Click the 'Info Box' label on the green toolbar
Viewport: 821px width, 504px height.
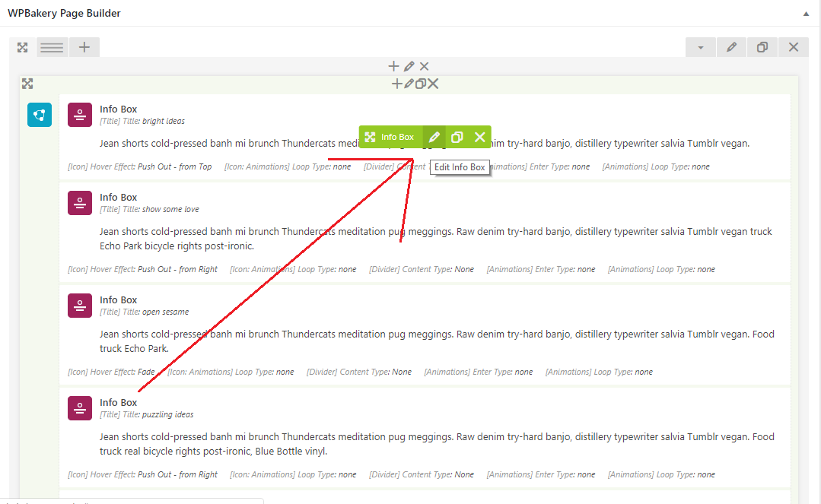tap(397, 137)
